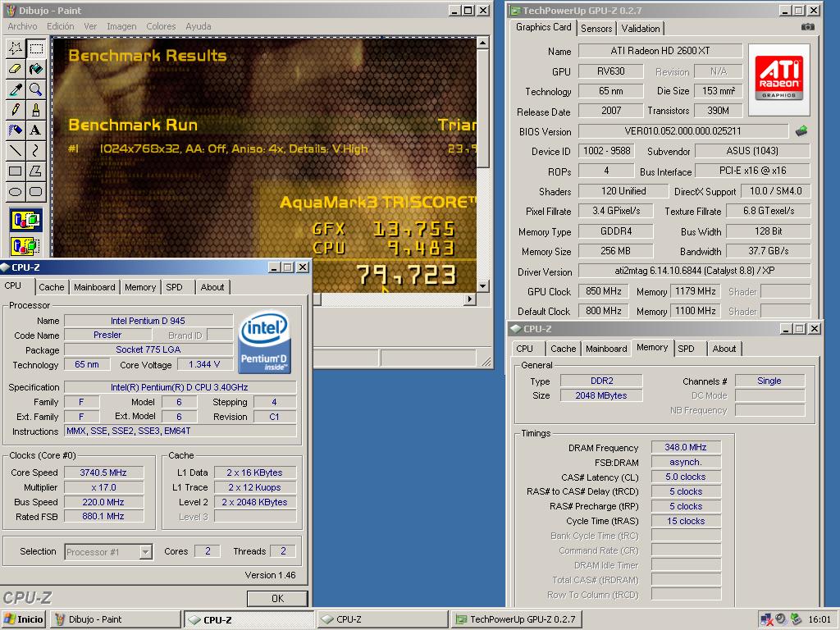Click the BIOS Version field in GPU-Z
This screenshot has height=630, width=840.
[x=682, y=131]
